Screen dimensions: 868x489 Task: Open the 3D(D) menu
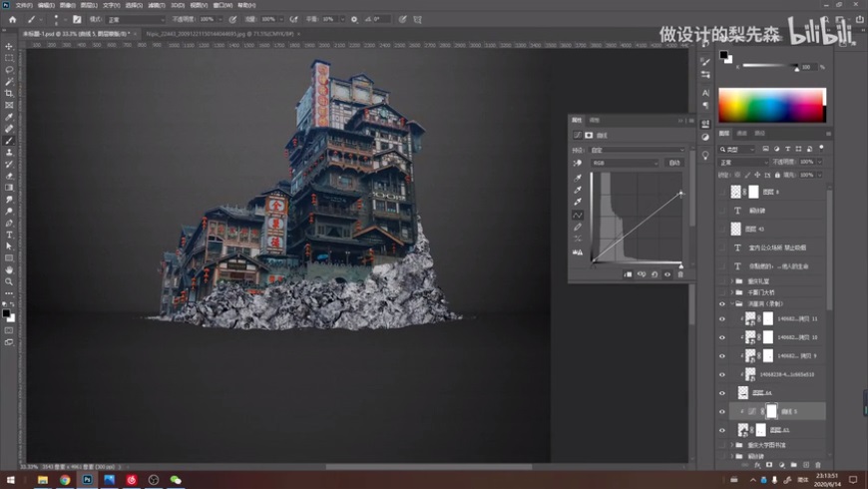(x=178, y=5)
